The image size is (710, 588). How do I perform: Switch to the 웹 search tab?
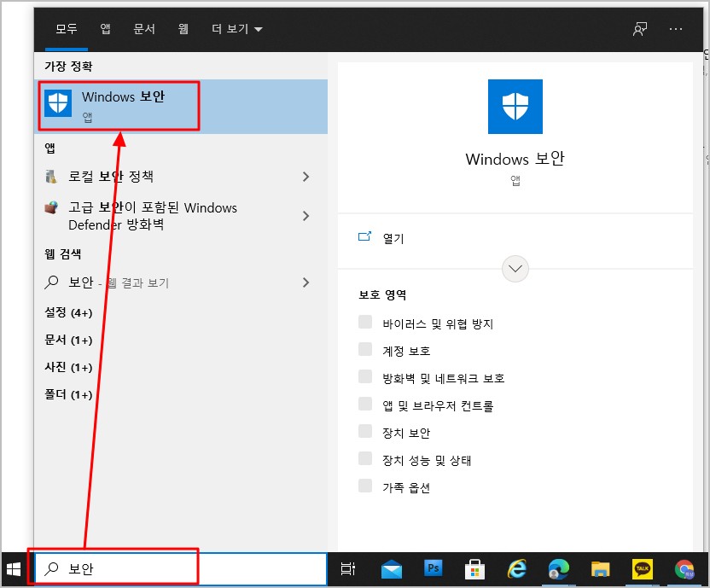183,29
